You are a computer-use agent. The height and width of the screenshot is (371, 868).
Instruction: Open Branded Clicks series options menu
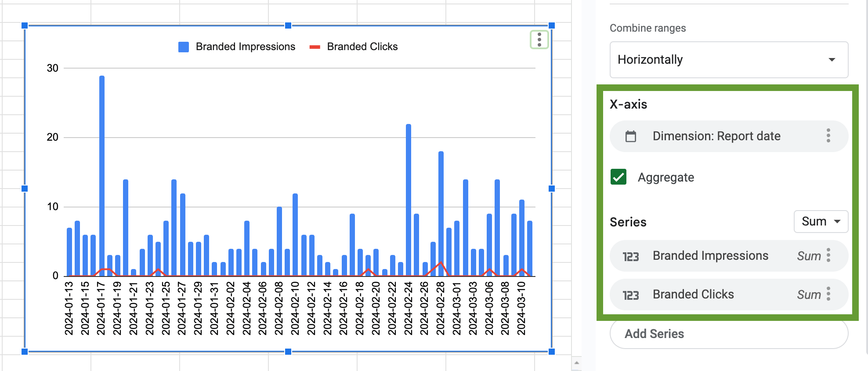(x=828, y=294)
